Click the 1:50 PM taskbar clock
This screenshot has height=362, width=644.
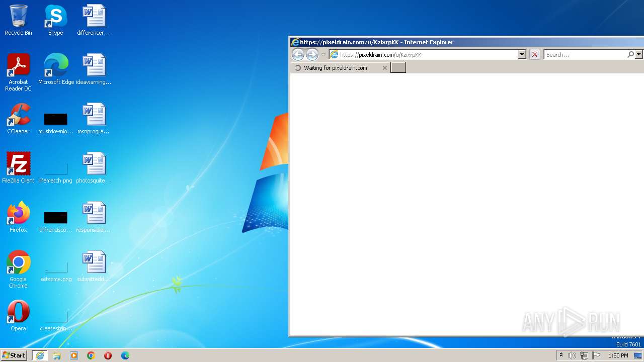pyautogui.click(x=618, y=355)
